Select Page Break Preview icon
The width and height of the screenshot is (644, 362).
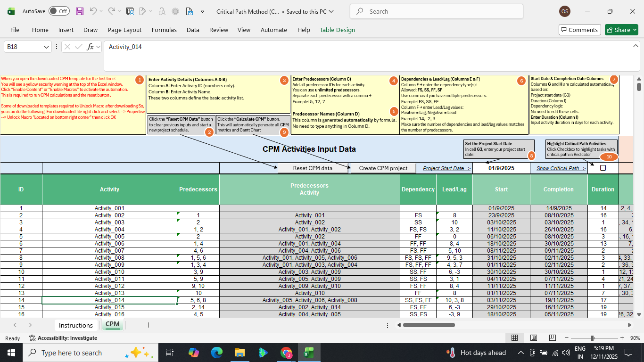click(553, 338)
